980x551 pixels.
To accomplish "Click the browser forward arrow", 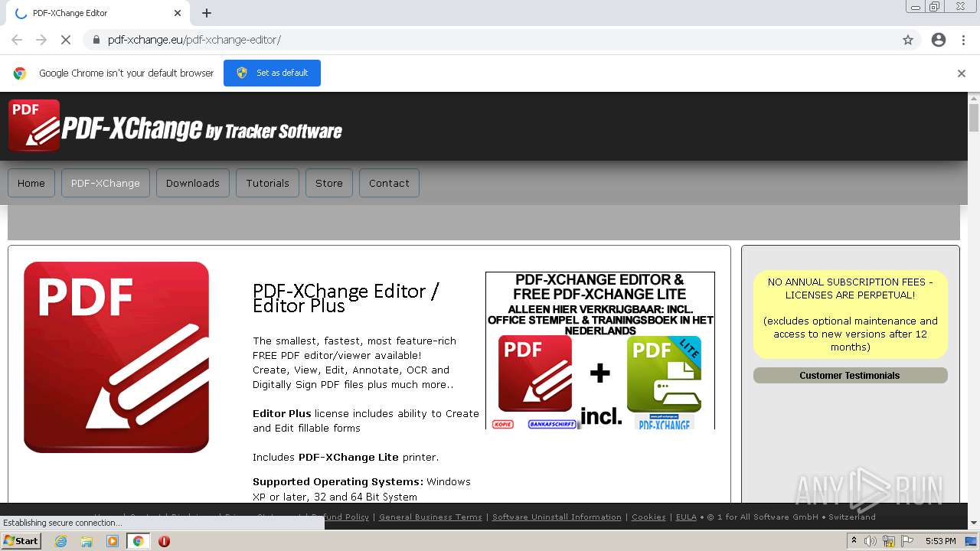I will [x=41, y=40].
